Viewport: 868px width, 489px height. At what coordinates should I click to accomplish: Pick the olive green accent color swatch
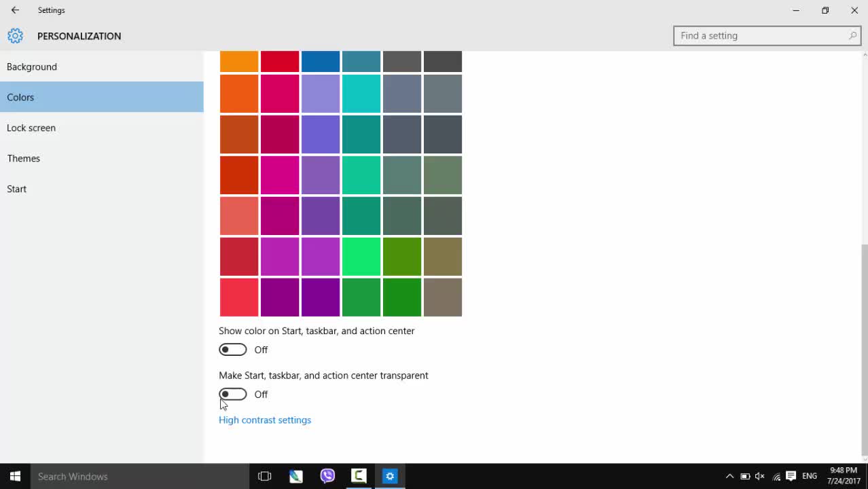402,257
